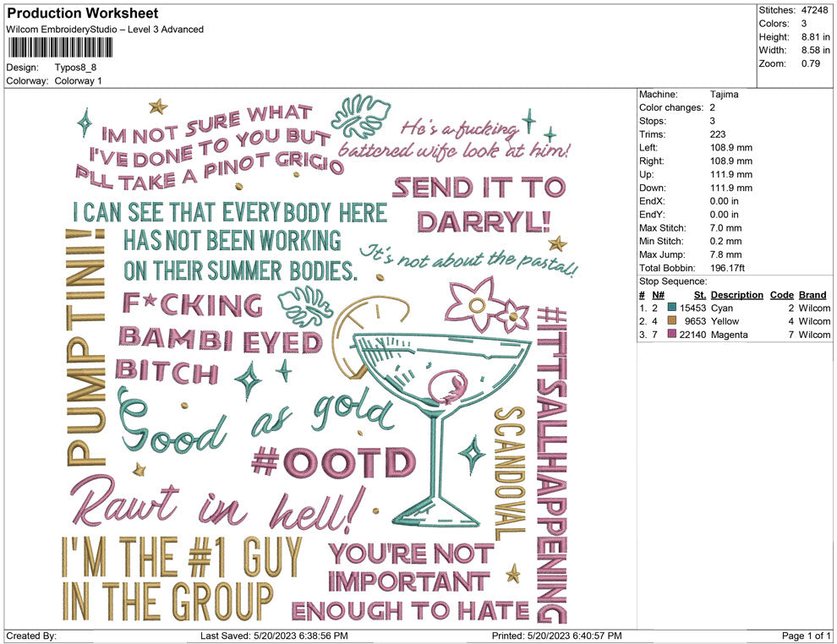Click the Brand column header

[x=812, y=294]
